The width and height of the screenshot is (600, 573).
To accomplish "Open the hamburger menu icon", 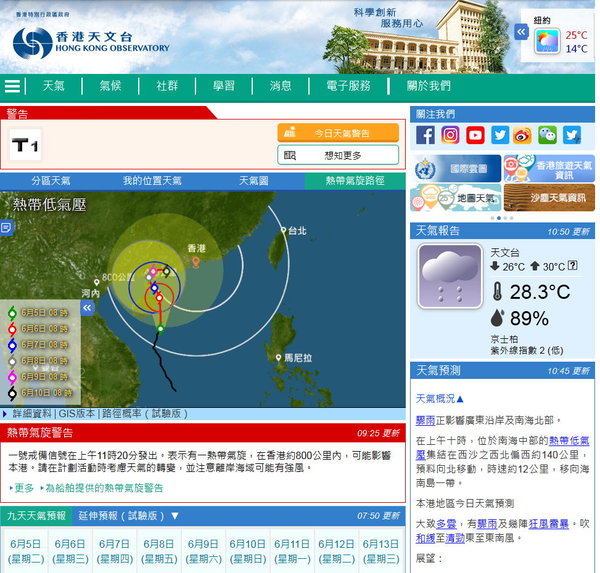I will pyautogui.click(x=12, y=86).
